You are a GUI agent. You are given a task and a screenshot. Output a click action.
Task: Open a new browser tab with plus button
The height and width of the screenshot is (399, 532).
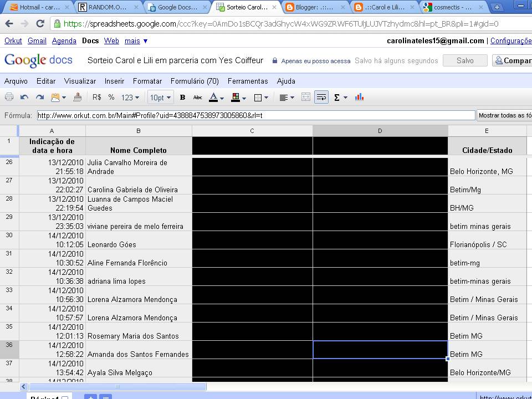(x=497, y=7)
